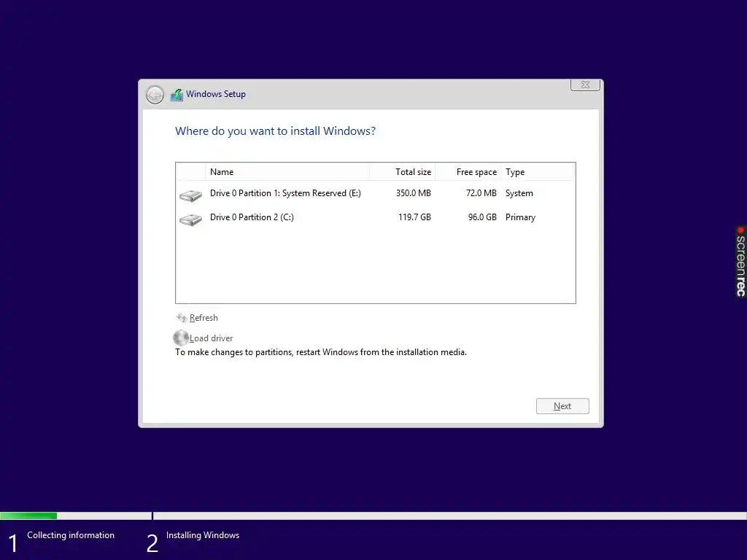Click the Primary type cell
This screenshot has width=747, height=560.
click(520, 217)
